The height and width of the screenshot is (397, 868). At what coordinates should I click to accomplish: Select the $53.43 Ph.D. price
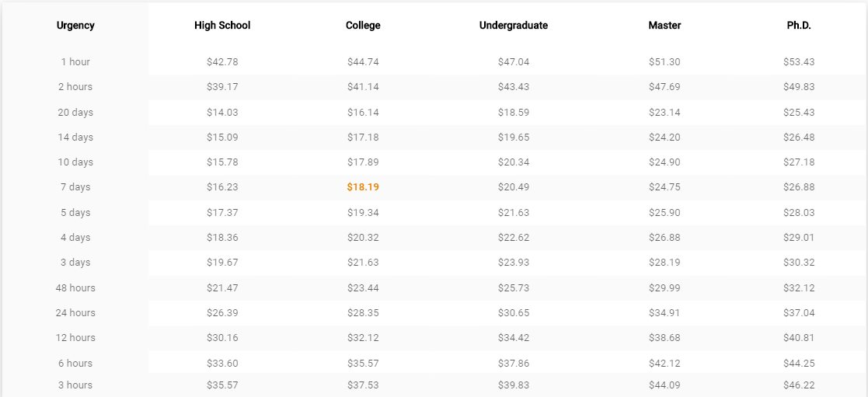799,62
